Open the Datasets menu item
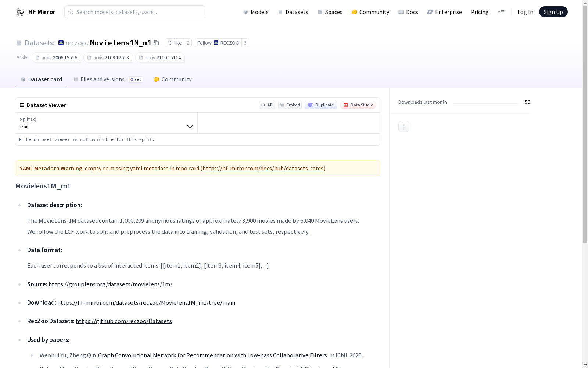Screen dimensions: 588x368 tap(293, 12)
